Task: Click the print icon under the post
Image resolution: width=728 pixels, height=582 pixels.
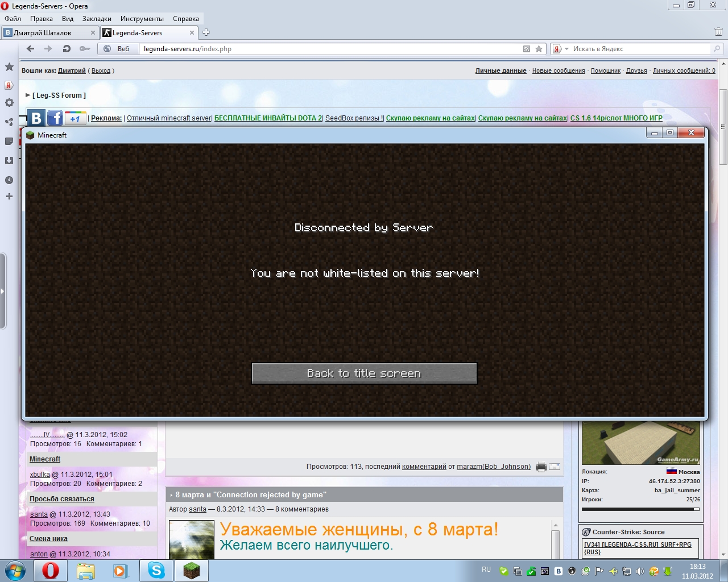Action: [541, 467]
